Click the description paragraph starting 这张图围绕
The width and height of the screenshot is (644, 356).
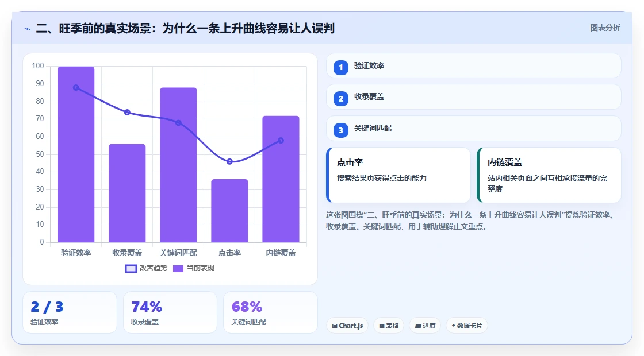[471, 220]
